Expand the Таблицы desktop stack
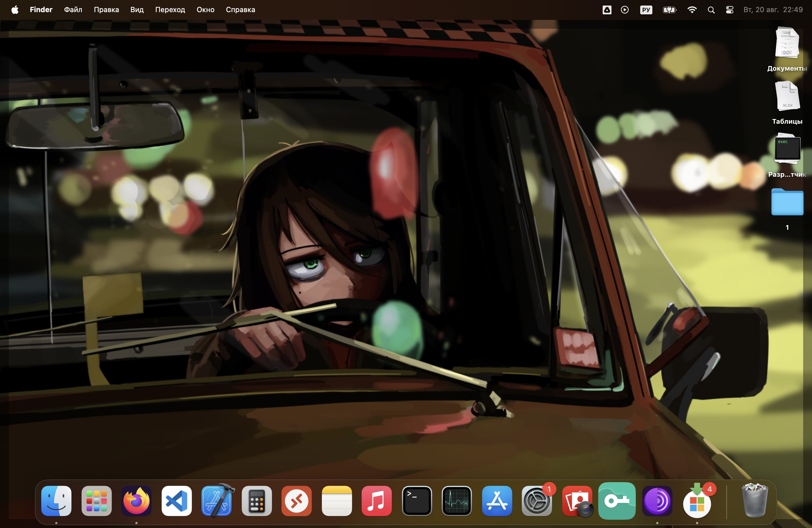Viewport: 812px width, 528px height. click(x=787, y=96)
